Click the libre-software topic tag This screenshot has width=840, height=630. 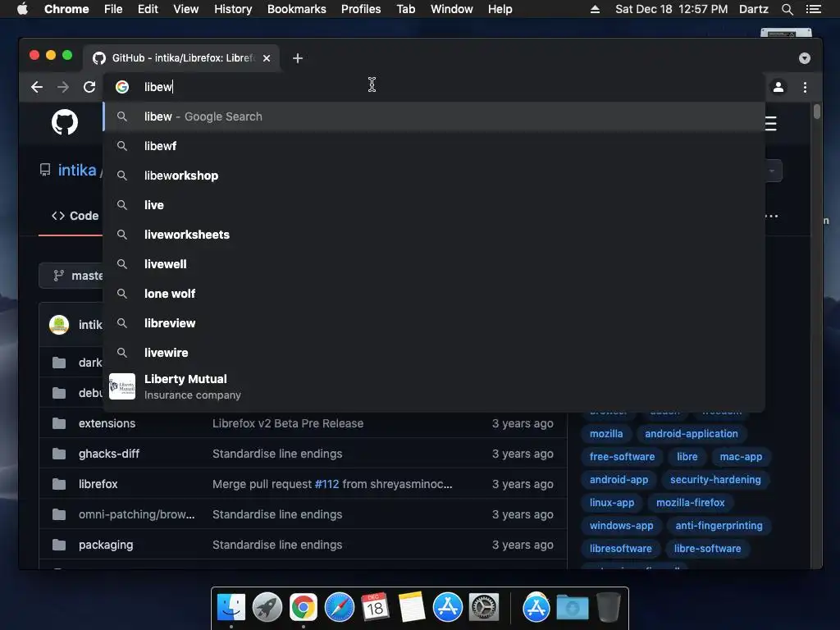click(707, 549)
